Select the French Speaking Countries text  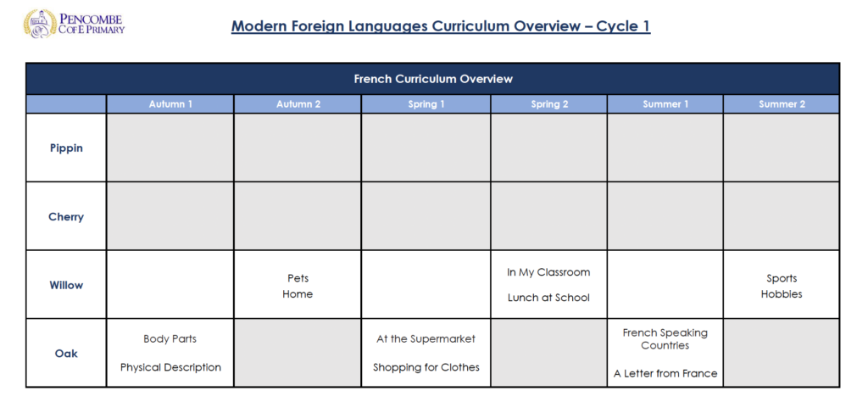pyautogui.click(x=665, y=339)
